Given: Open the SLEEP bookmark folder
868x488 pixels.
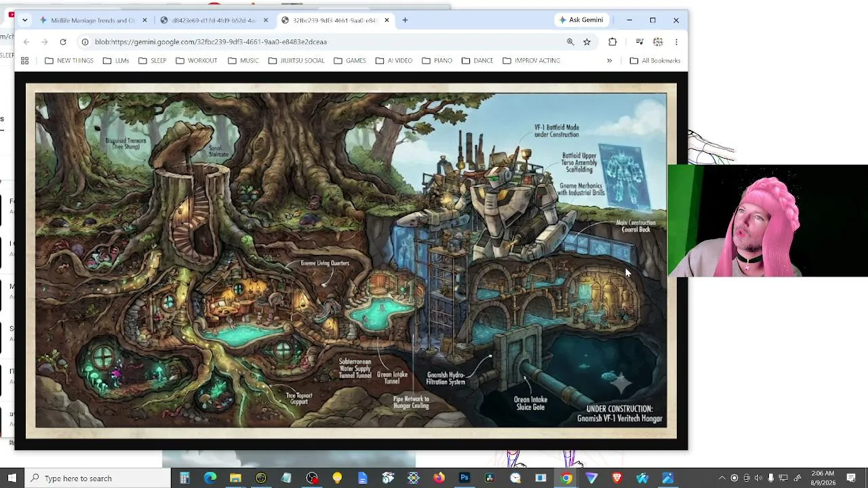Looking at the screenshot, I should pyautogui.click(x=153, y=61).
